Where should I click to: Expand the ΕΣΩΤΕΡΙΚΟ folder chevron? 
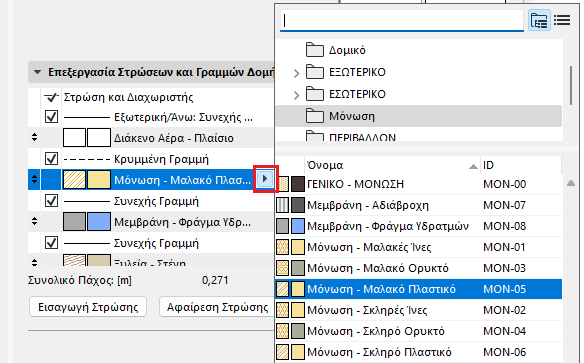296,95
